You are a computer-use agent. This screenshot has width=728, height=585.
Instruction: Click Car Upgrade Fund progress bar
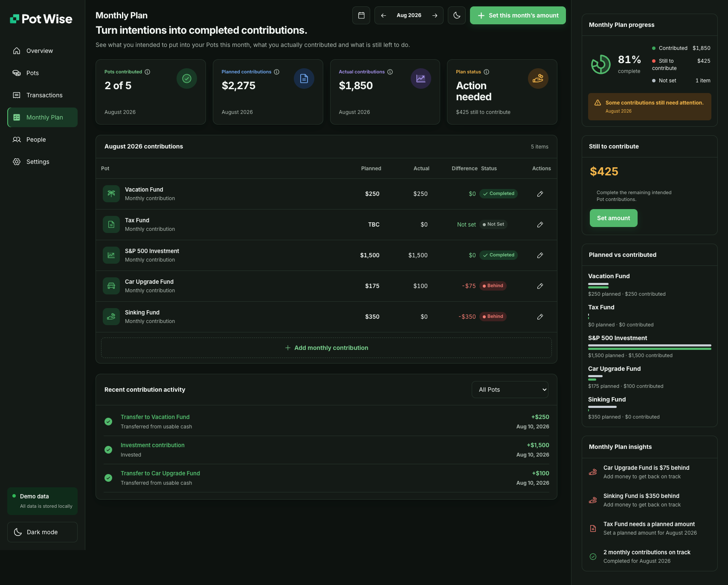click(595, 378)
